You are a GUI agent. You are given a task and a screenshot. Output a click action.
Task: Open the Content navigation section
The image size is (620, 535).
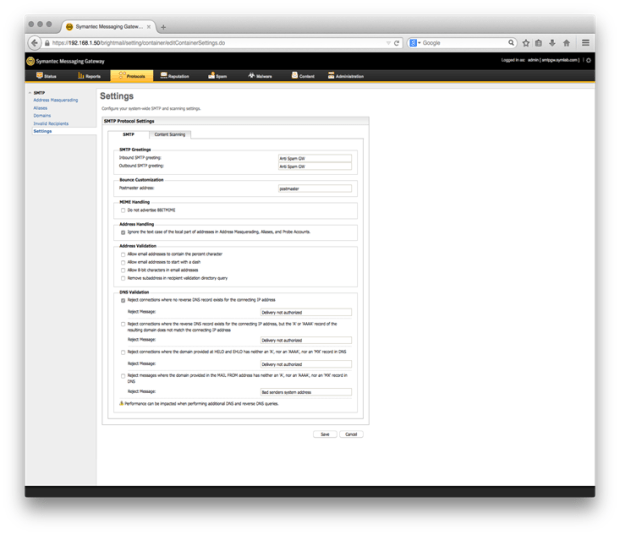tap(303, 76)
